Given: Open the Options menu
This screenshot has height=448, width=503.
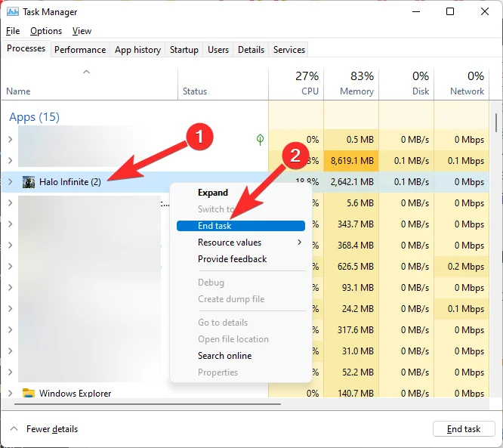Looking at the screenshot, I should tap(46, 31).
